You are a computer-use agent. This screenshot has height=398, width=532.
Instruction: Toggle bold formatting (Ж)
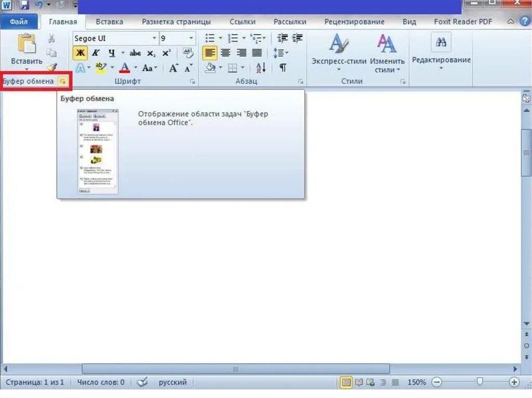coord(80,53)
